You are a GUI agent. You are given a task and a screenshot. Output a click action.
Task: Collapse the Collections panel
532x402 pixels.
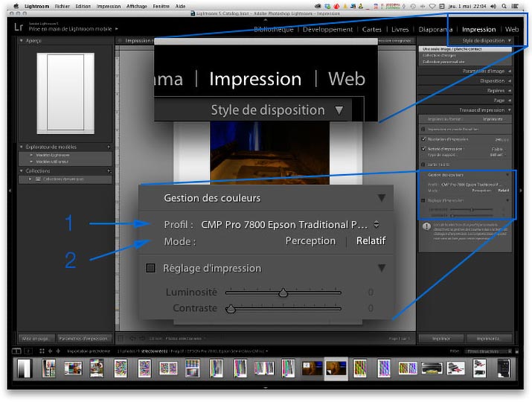coord(22,170)
